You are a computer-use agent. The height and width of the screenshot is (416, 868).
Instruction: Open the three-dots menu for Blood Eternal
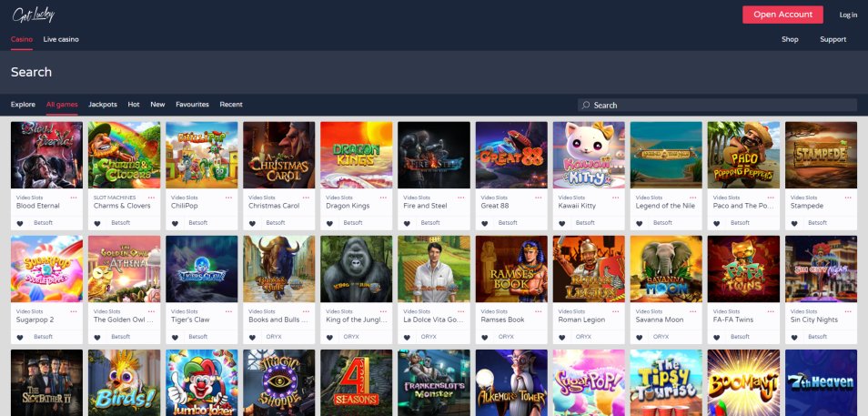pos(74,198)
